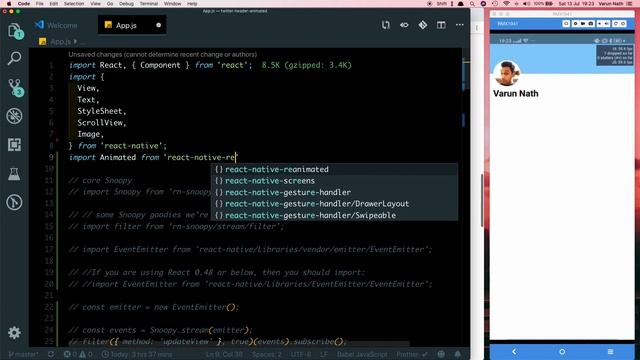Tap the profile avatar in device window
Screen dimensions: 640x360
point(507,73)
